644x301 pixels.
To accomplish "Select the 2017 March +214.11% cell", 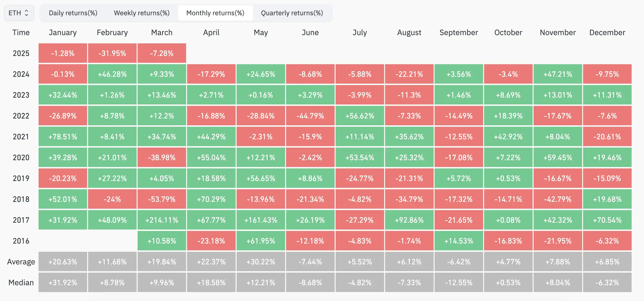I will [x=162, y=220].
